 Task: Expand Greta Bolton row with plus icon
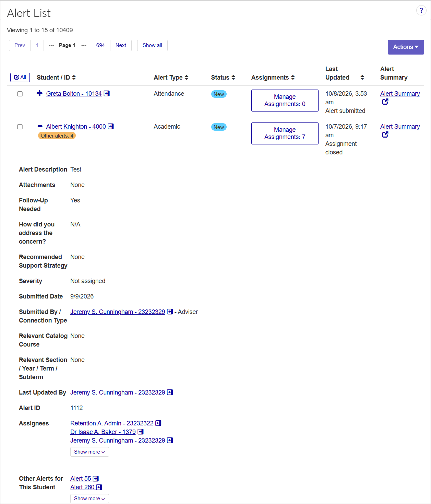[40, 93]
